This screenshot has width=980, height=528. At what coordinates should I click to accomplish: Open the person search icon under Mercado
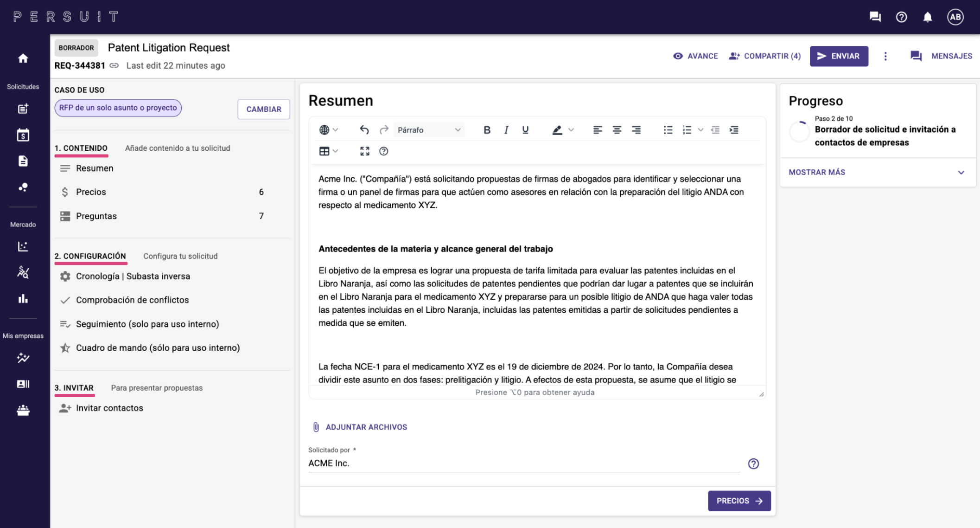tap(23, 272)
